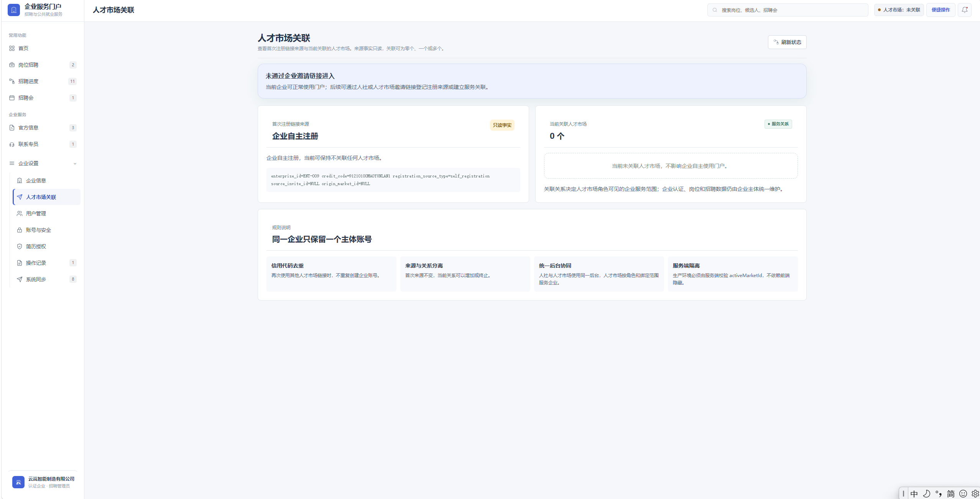This screenshot has height=499, width=980.
Task: Click the 企业信息 building icon
Action: point(20,181)
